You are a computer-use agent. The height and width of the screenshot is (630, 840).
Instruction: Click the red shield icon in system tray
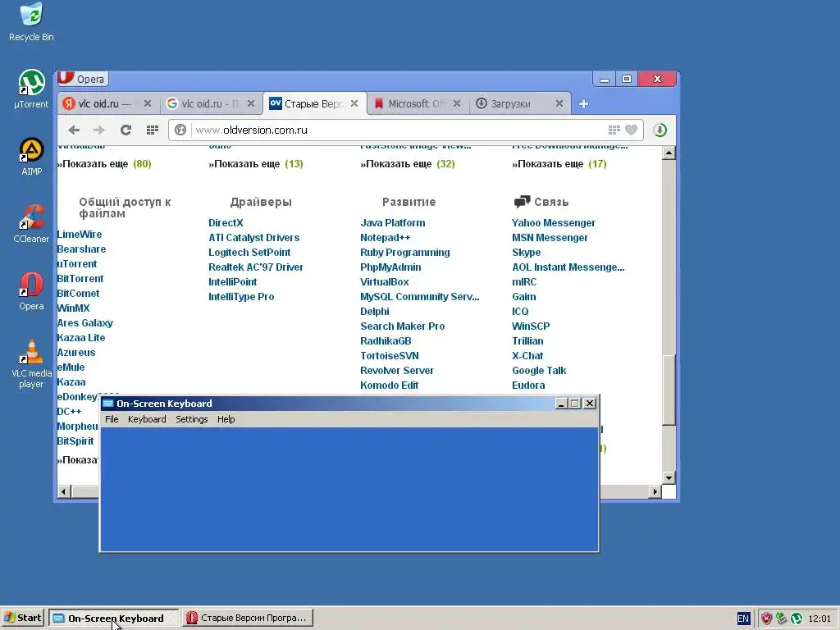coord(767,619)
